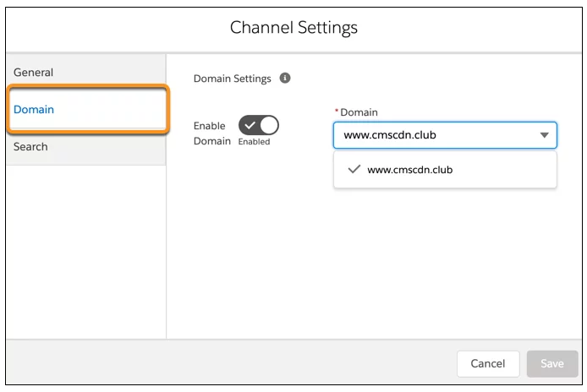Collapse the Domain dropdown using its arrow
This screenshot has height=392, width=587.
(x=545, y=135)
